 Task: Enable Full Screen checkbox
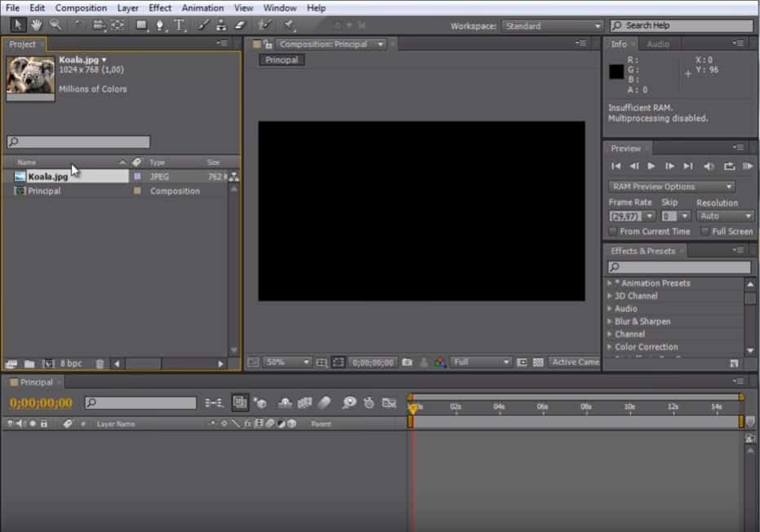pyautogui.click(x=705, y=231)
